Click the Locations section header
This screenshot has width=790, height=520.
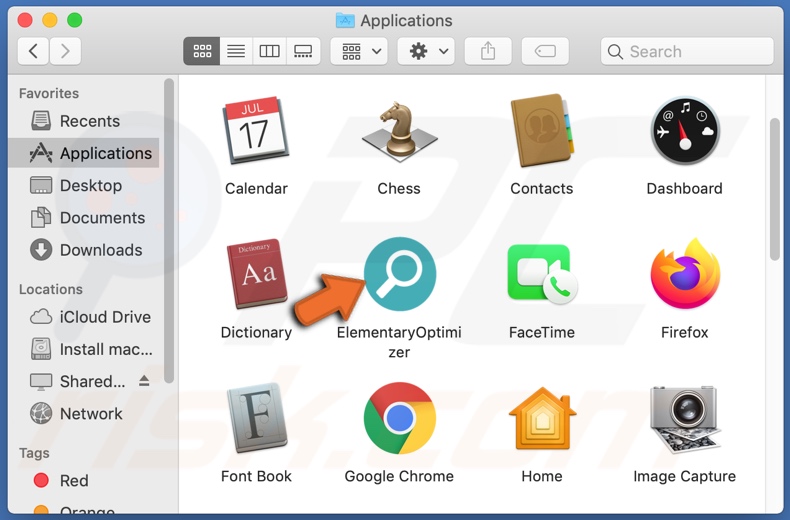[x=51, y=289]
